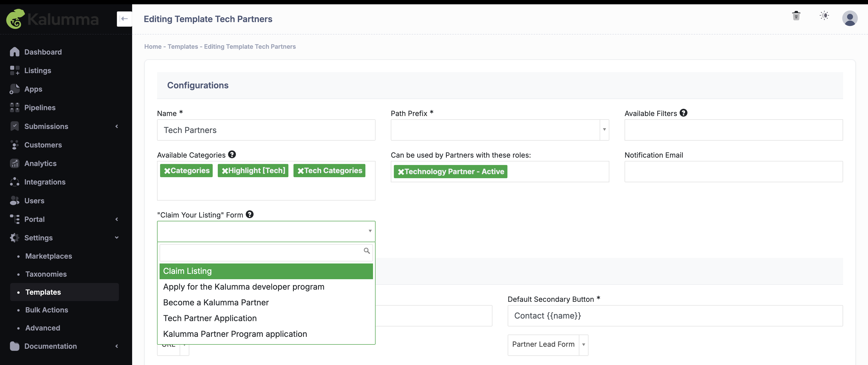This screenshot has height=365, width=868.
Task: Remove the Categories tag
Action: point(167,171)
